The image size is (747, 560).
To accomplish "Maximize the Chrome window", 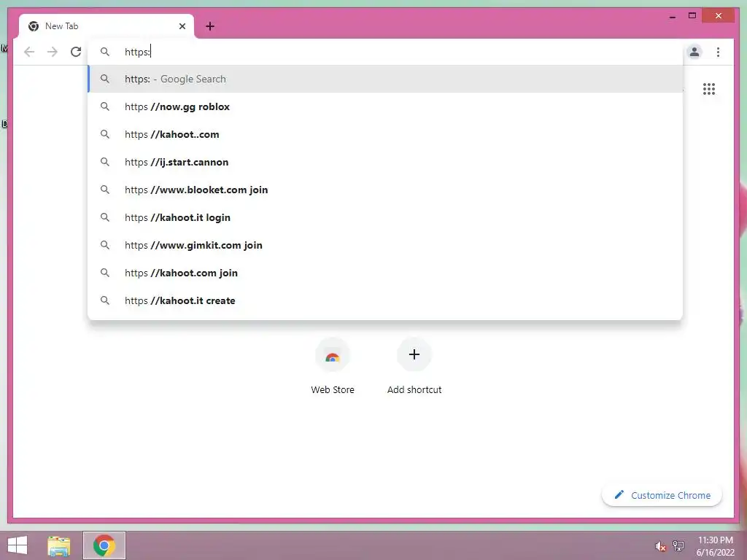I will pos(692,16).
